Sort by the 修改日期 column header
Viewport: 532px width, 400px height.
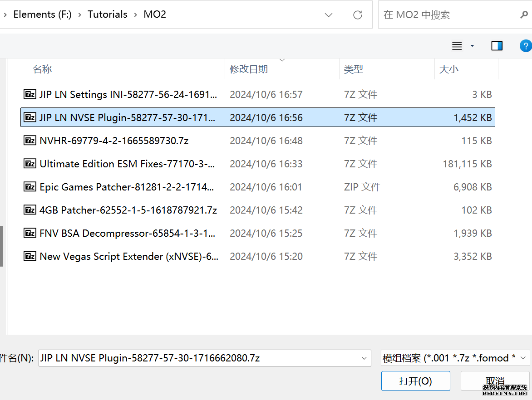(x=249, y=69)
